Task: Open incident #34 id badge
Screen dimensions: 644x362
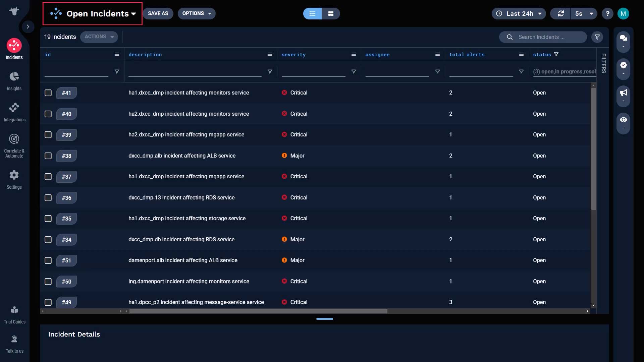Action: [x=66, y=240]
